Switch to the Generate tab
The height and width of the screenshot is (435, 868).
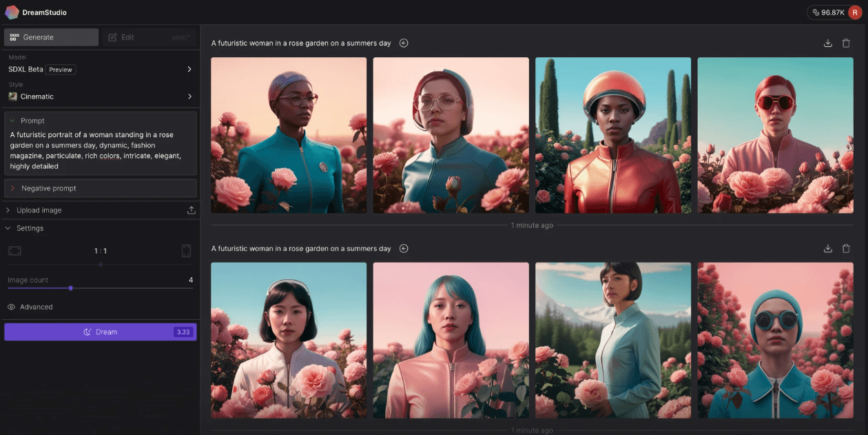coord(52,37)
